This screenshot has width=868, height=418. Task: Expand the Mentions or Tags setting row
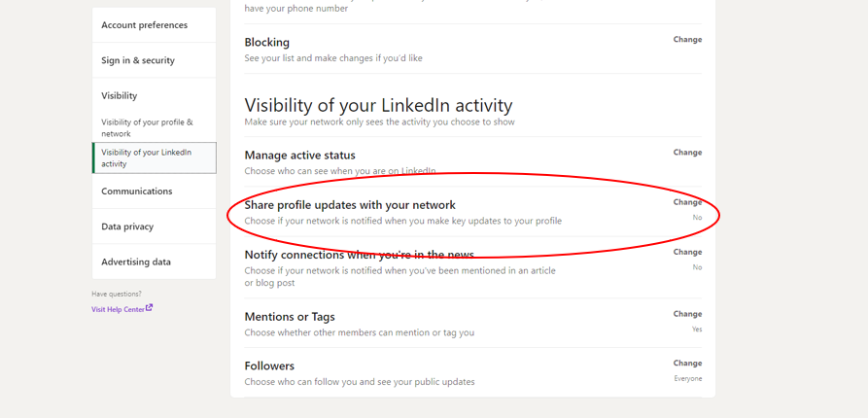472,324
